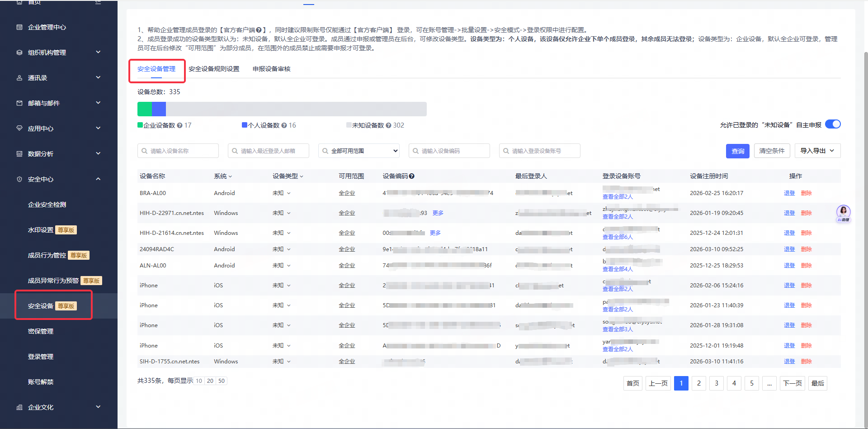Open 企业安全检测 menu item
Image resolution: width=868 pixels, height=429 pixels.
click(47, 205)
